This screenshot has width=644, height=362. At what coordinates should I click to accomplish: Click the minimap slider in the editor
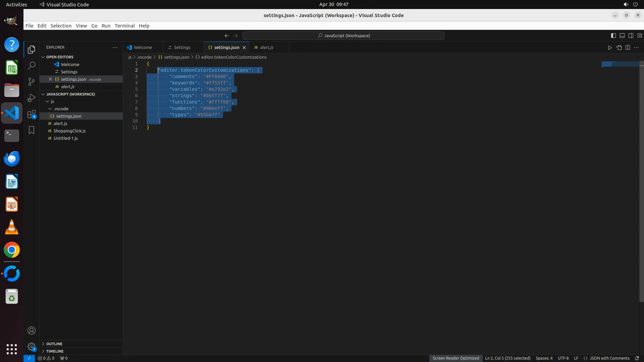click(620, 64)
